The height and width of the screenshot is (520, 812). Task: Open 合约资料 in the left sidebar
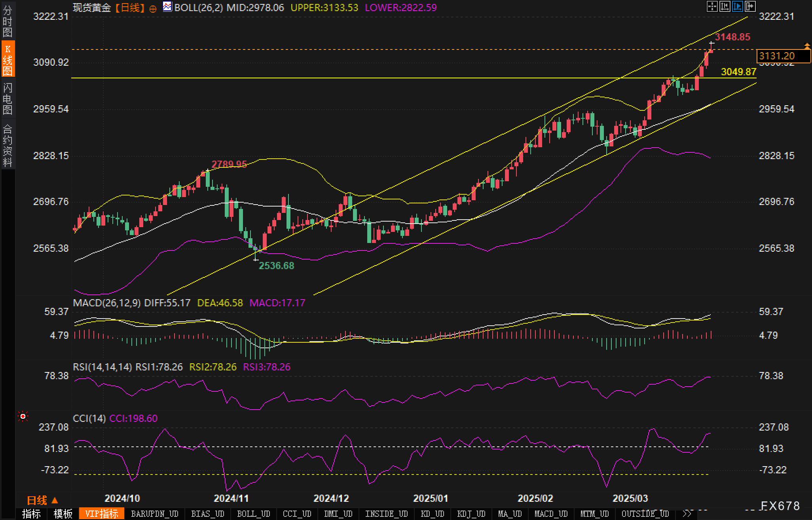8,145
